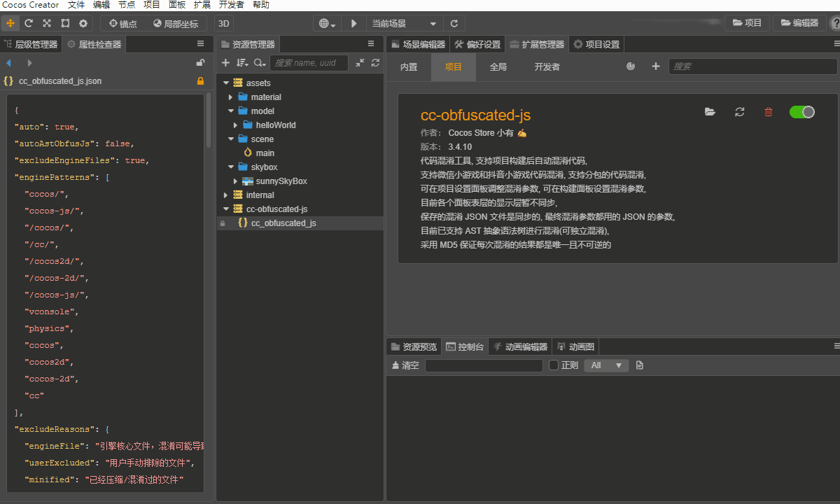Screen dimensions: 840x504
Task: Switch to the 层级管理器 tab
Action: pyautogui.click(x=31, y=44)
